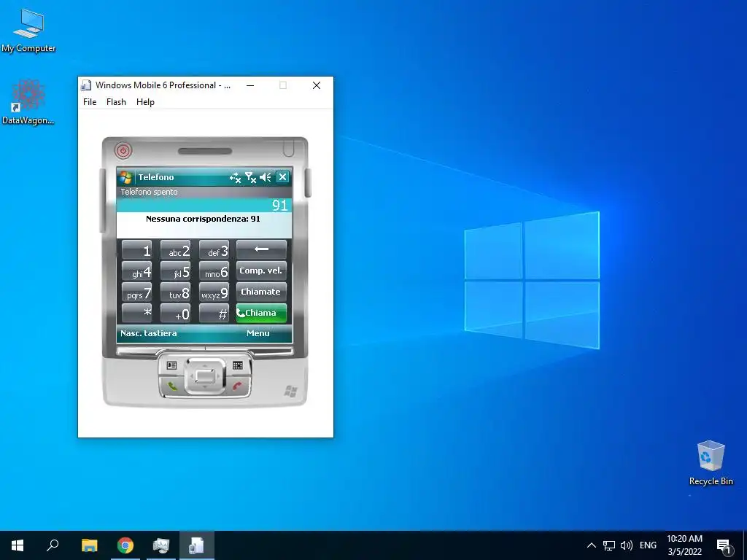Click the red power button on the emulator
The width and height of the screenshot is (747, 560).
tap(123, 151)
